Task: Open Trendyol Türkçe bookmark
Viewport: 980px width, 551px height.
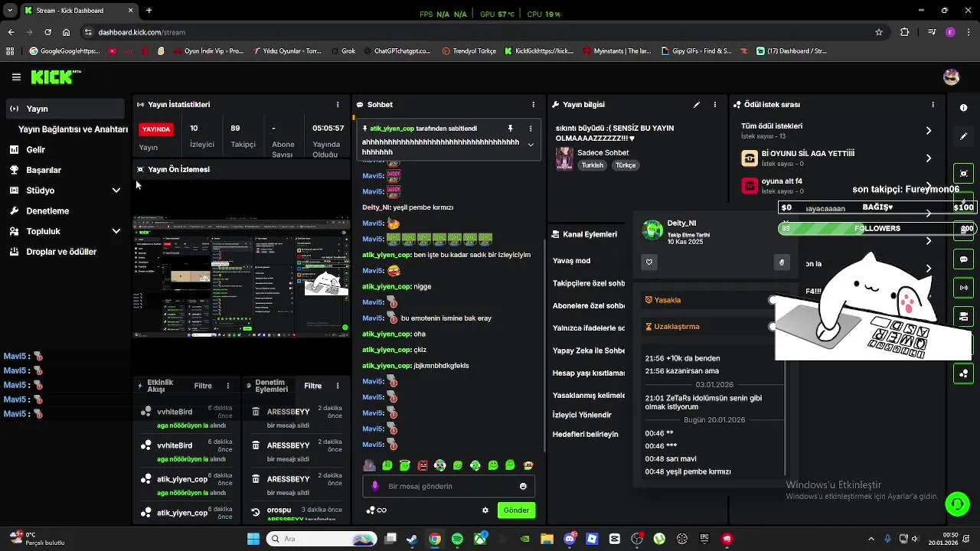Action: click(x=469, y=51)
